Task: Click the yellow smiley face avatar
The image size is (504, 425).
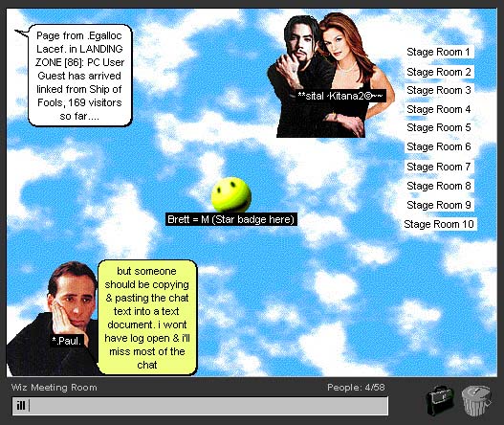Action: pyautogui.click(x=231, y=195)
